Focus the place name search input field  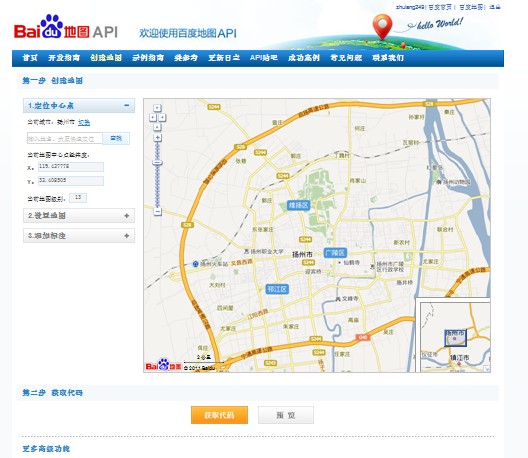tap(65, 138)
